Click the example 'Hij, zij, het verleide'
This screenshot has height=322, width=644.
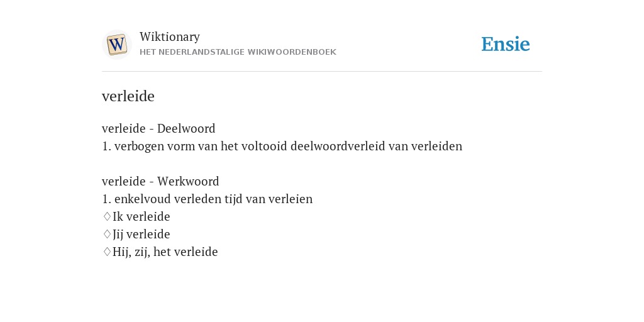tap(165, 252)
